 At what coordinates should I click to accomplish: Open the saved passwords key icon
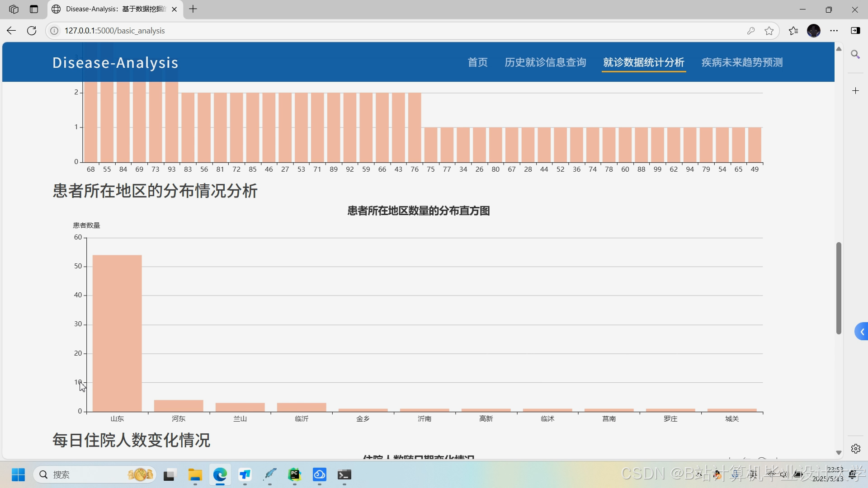(x=751, y=30)
